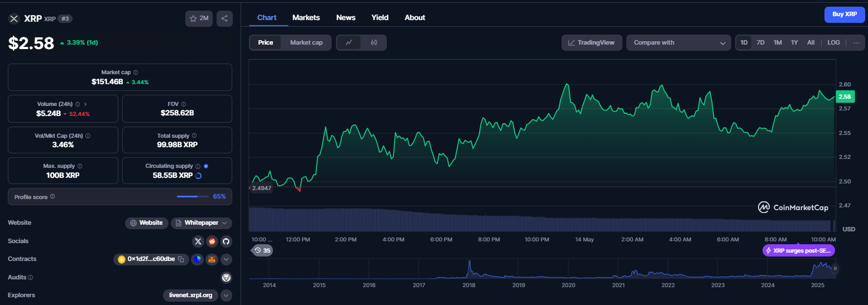The width and height of the screenshot is (868, 305).
Task: Set chart range to 1M
Action: 778,42
